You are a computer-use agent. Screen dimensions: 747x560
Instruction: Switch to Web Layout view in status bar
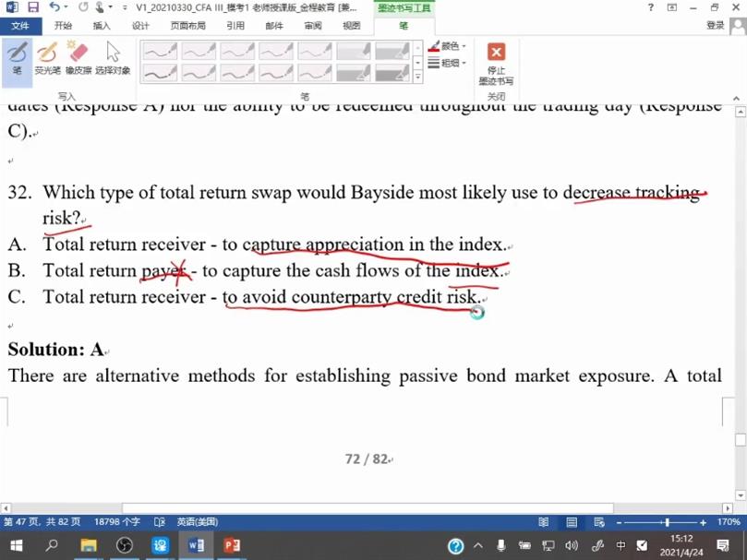click(599, 522)
